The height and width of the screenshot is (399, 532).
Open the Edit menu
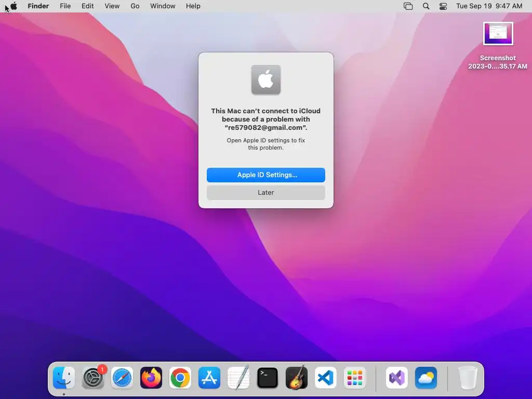tap(87, 6)
